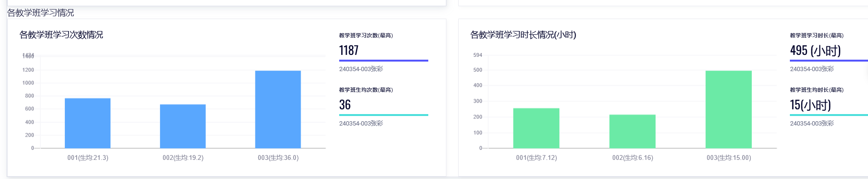Select the 002(生均:6.16) axis label
The width and height of the screenshot is (868, 179).
pyautogui.click(x=633, y=158)
